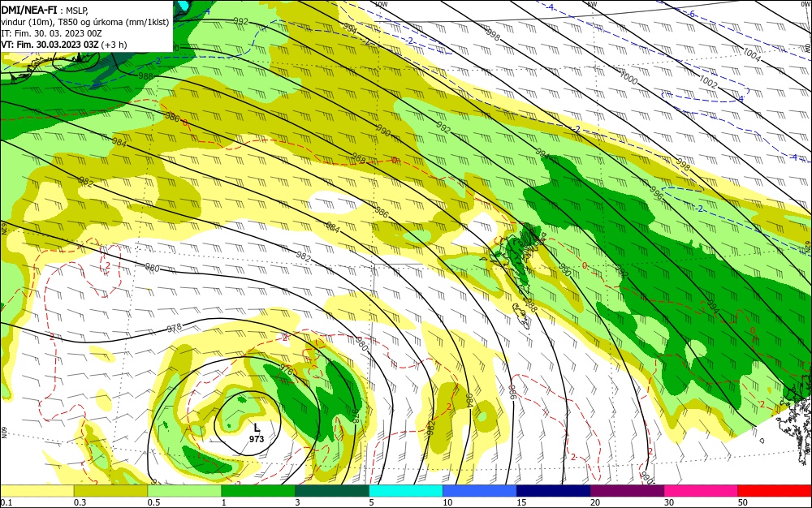Click the DMI/NEA-FI title text
The image size is (812, 508).
coord(29,9)
